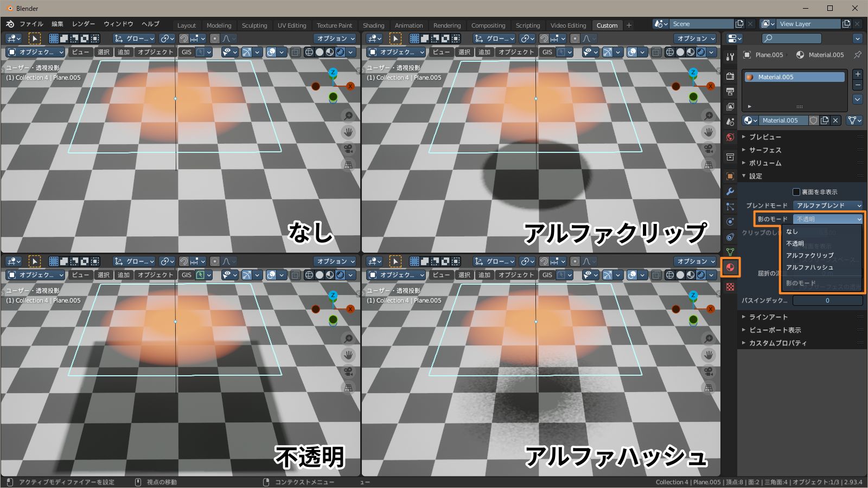Open the World properties tab
868x488 pixels.
tap(730, 137)
